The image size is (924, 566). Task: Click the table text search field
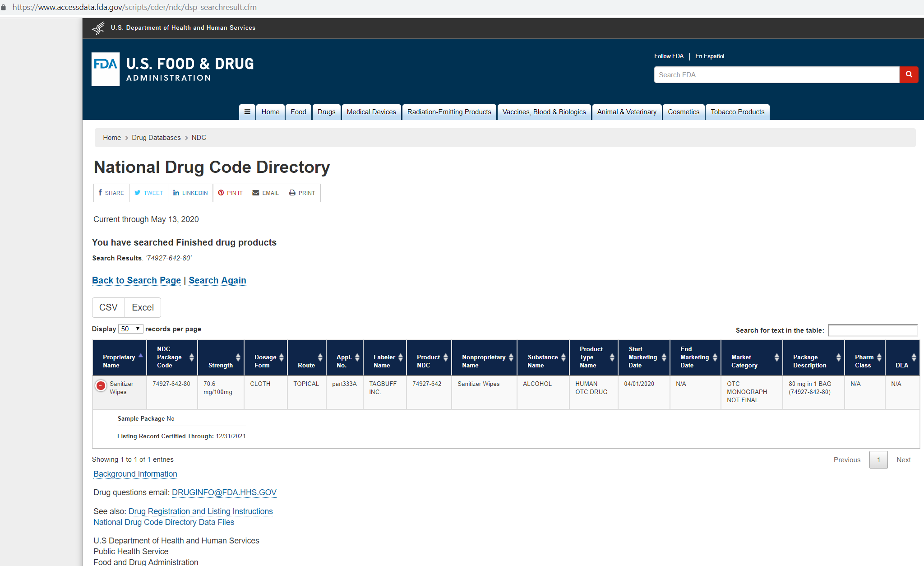[873, 330]
